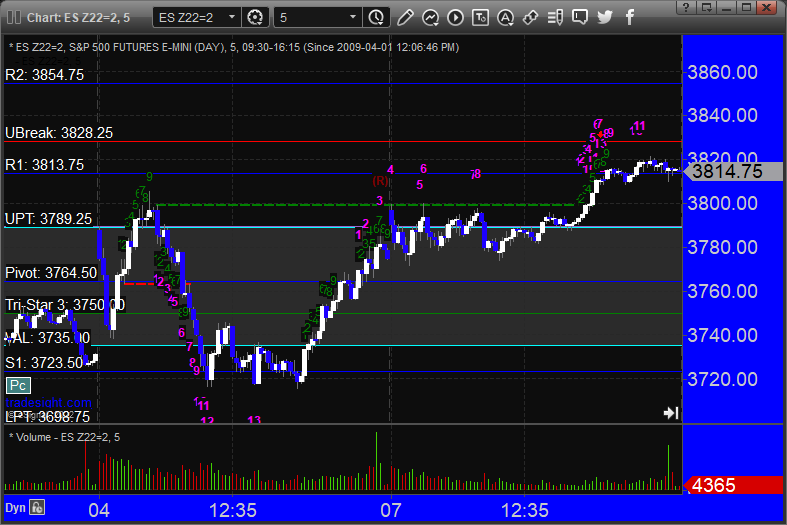787x525 pixels.
Task: Click the VAL: 3735.00 level label
Action: coord(47,337)
